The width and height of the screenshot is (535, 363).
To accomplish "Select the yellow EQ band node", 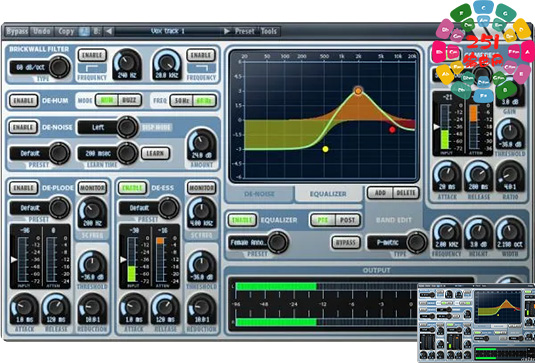I will point(325,149).
